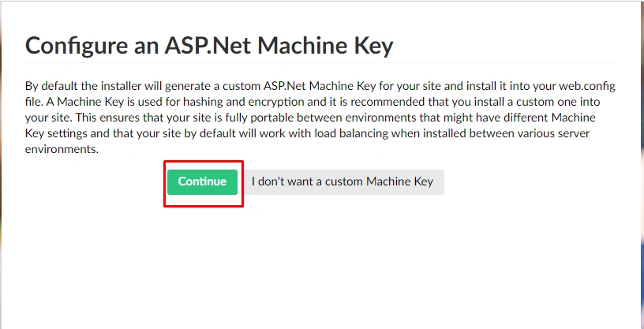Click the word "Key" ending the heading
This screenshot has height=329, width=644.
373,47
